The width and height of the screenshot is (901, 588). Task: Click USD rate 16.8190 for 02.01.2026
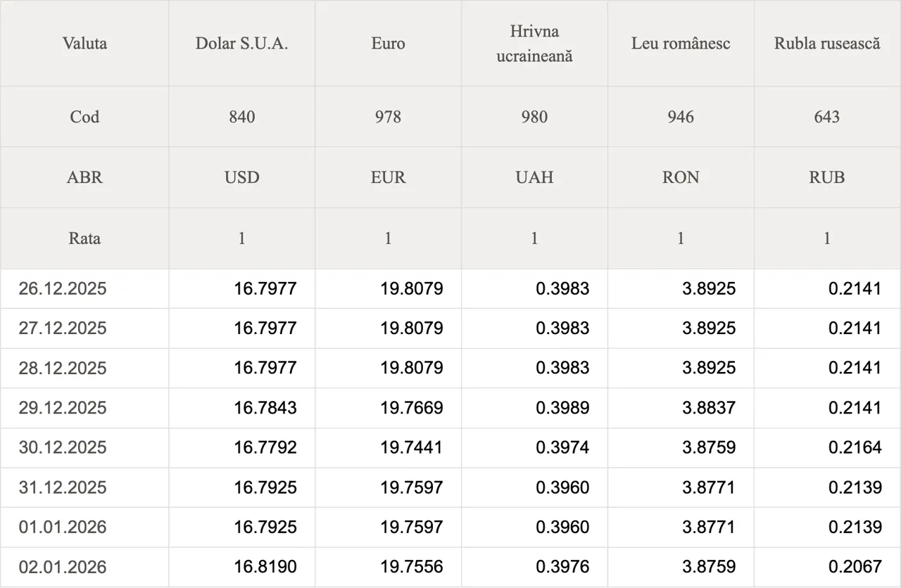pos(265,567)
